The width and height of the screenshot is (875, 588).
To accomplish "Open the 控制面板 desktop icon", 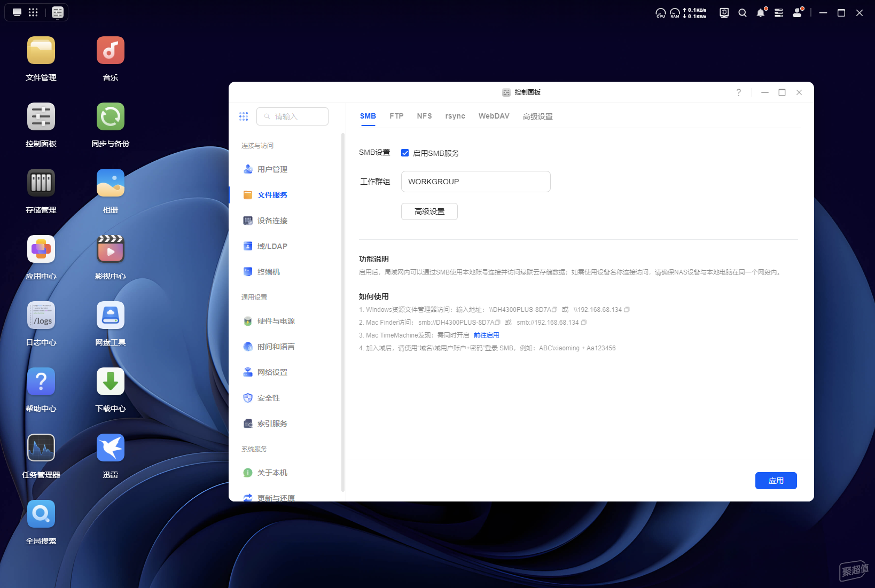I will click(41, 116).
